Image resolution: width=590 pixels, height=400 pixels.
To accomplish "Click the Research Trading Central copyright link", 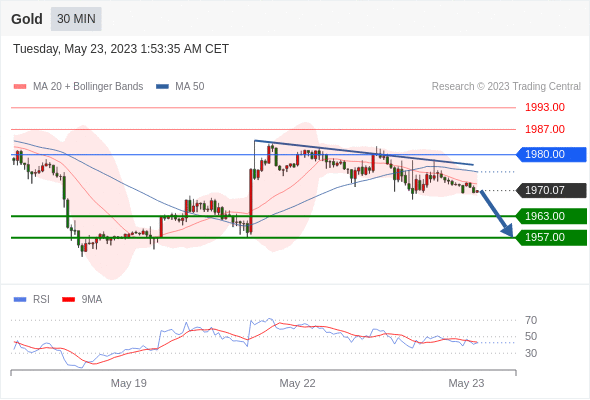I will point(506,87).
